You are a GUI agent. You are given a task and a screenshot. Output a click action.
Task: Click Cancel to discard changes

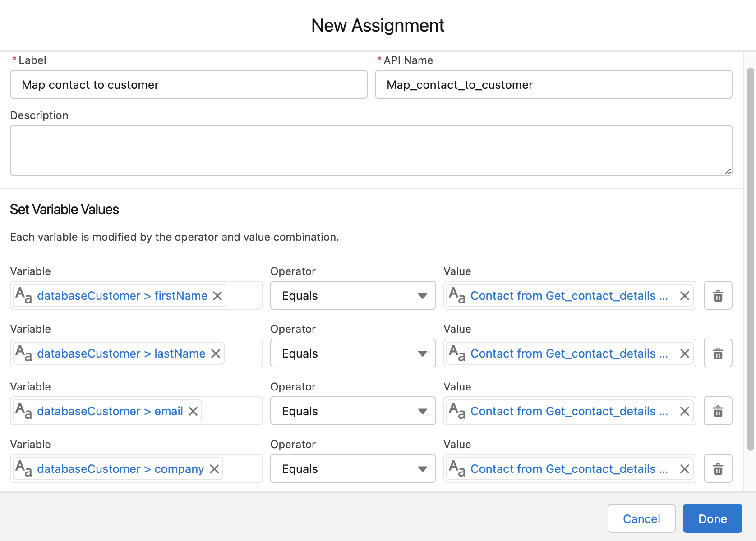pos(641,518)
